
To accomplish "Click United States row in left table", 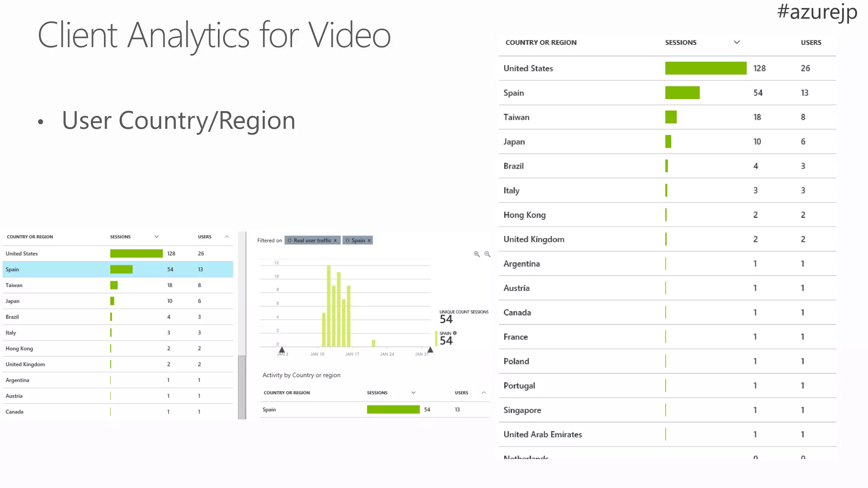I will pyautogui.click(x=22, y=254).
